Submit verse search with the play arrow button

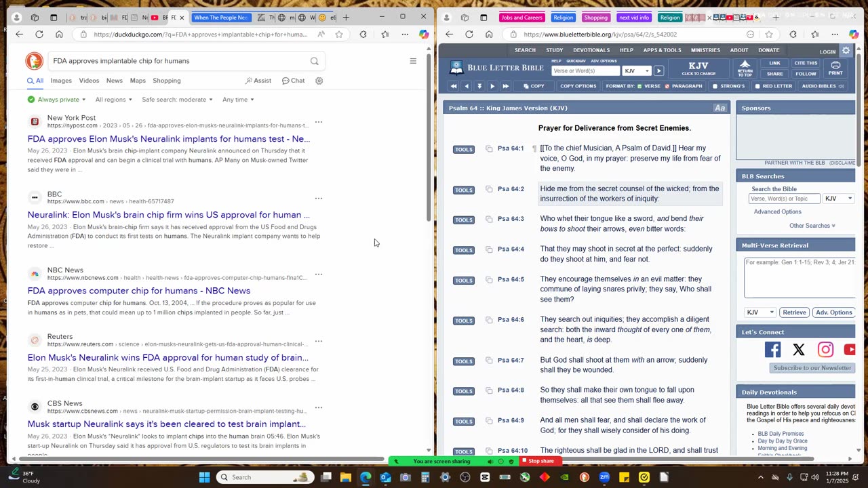click(x=658, y=70)
